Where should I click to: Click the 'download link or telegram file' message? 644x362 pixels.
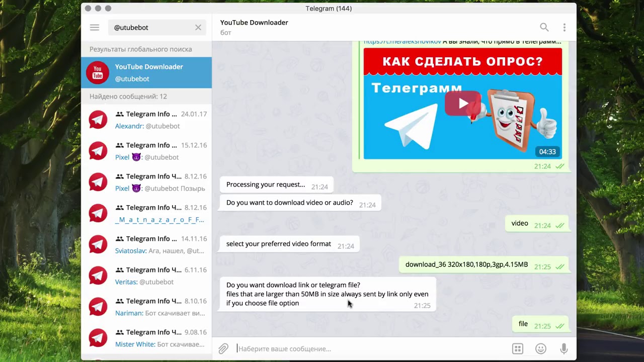tap(327, 294)
